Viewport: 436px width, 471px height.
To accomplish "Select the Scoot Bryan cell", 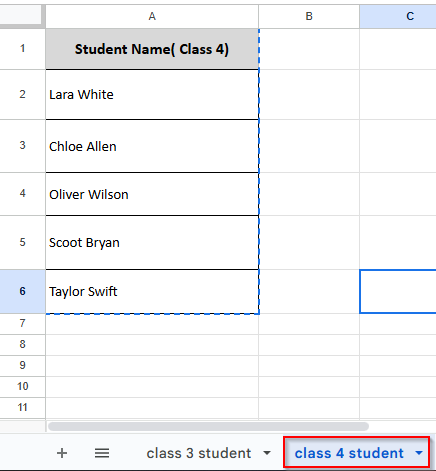I will (x=152, y=243).
